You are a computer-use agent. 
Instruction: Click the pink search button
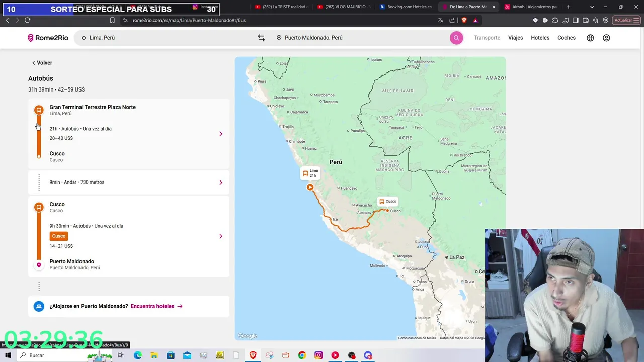pos(456,38)
